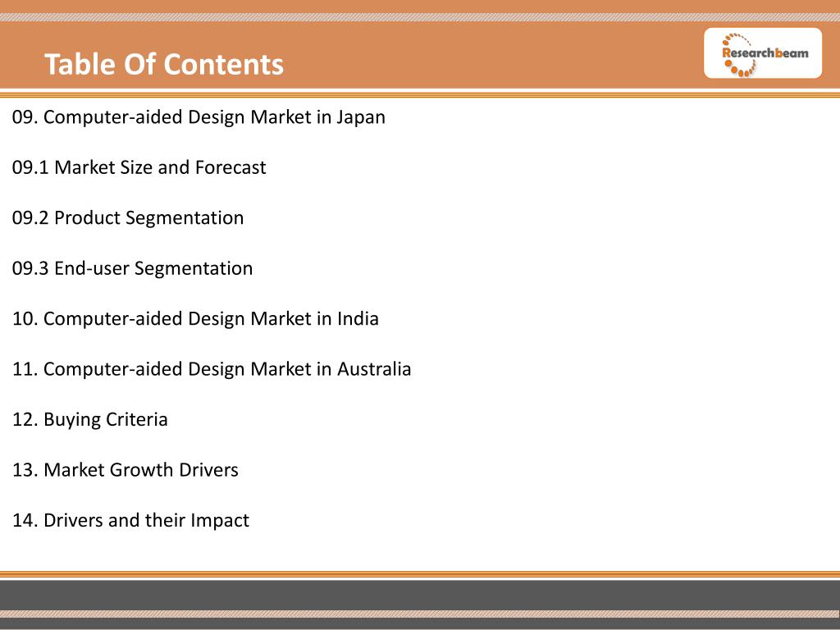The height and width of the screenshot is (630, 840).
Task: Click '12. Buying Criteria' entry
Action: click(x=90, y=419)
